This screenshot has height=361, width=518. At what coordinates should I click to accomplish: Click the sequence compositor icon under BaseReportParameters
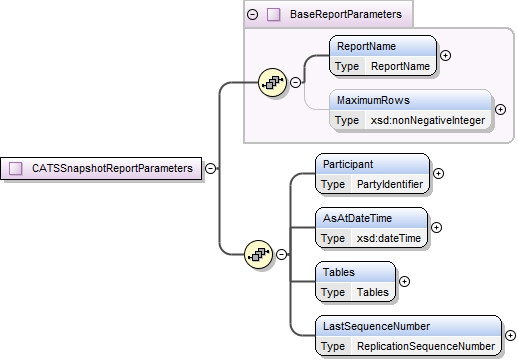coord(272,82)
